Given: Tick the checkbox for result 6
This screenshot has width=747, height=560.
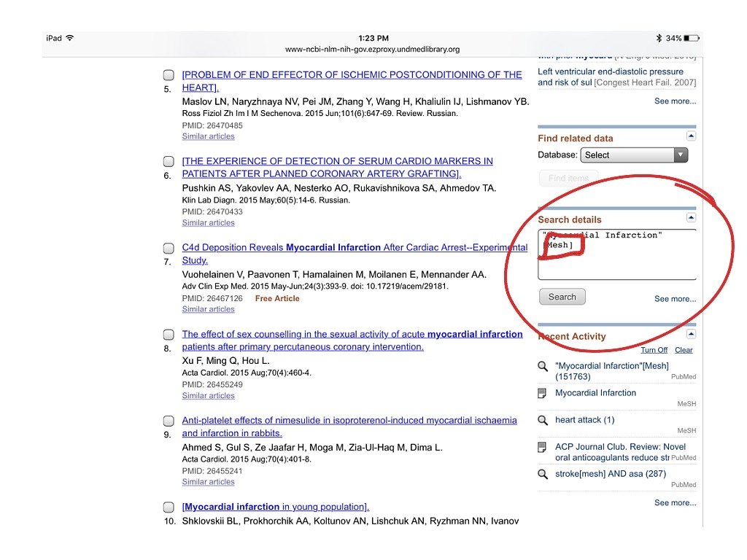Looking at the screenshot, I should click(169, 161).
